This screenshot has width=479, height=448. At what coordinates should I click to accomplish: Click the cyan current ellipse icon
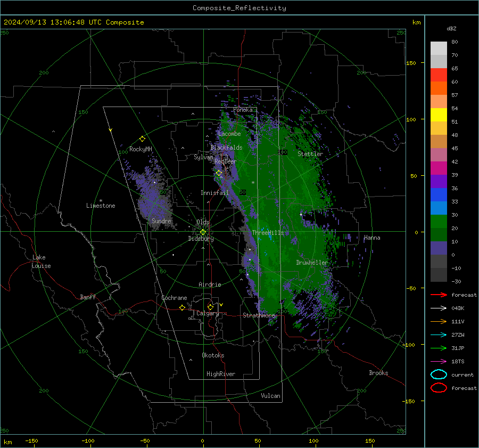(x=439, y=374)
